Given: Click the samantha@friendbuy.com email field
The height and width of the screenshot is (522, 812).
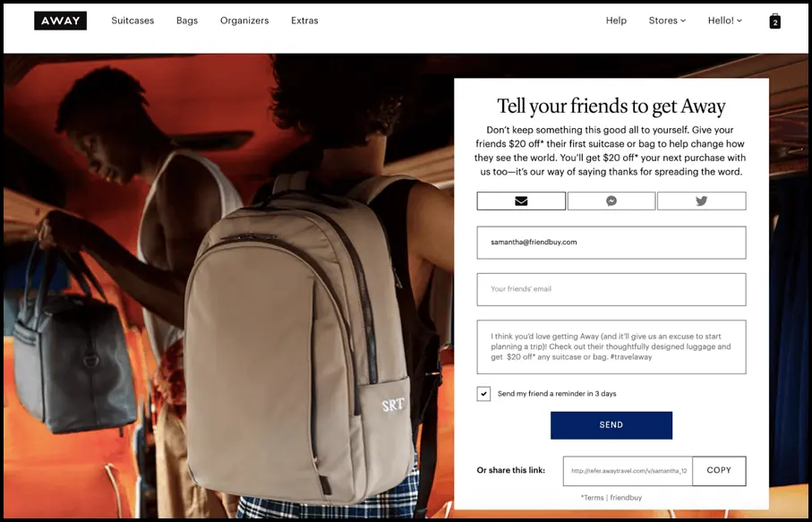Looking at the screenshot, I should 611,243.
